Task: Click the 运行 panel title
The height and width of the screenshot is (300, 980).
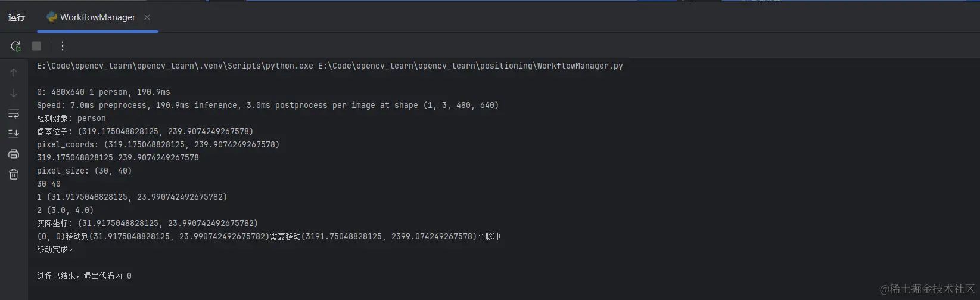Action: 17,17
